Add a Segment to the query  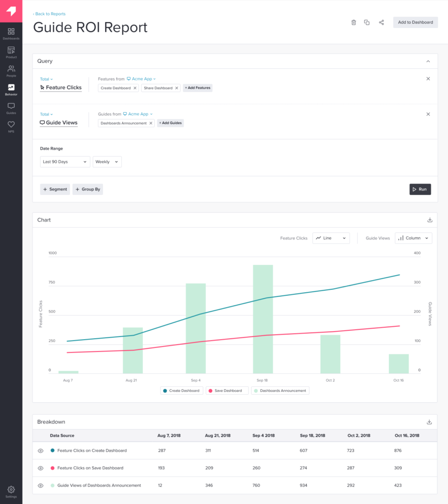55,189
